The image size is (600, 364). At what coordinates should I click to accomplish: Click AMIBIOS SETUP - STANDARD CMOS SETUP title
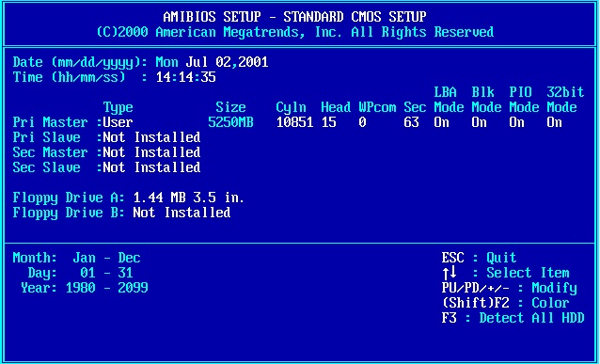[294, 17]
